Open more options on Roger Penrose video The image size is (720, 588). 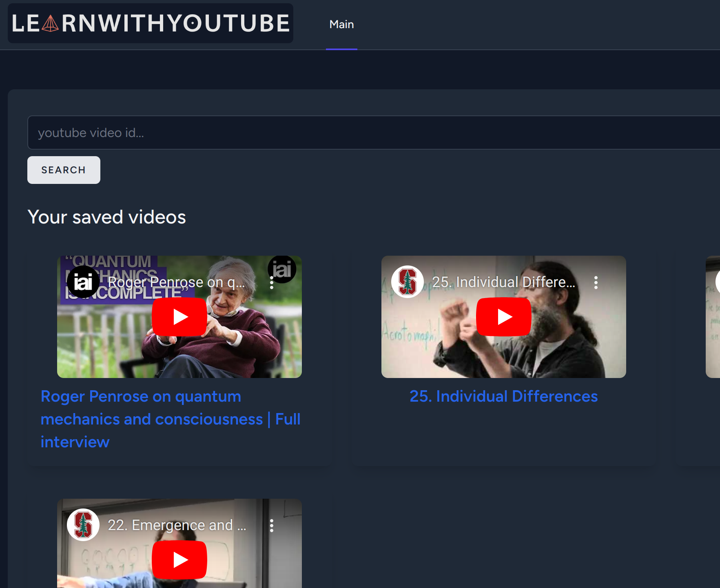272,282
